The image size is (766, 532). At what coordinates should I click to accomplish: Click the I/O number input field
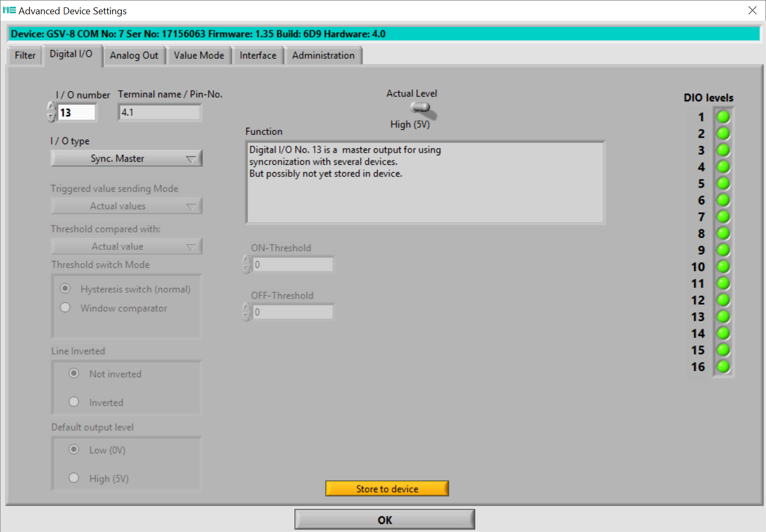coord(77,113)
